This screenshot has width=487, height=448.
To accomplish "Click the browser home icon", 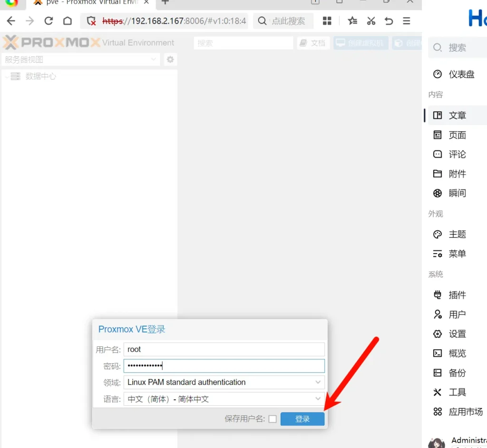I will 68,21.
